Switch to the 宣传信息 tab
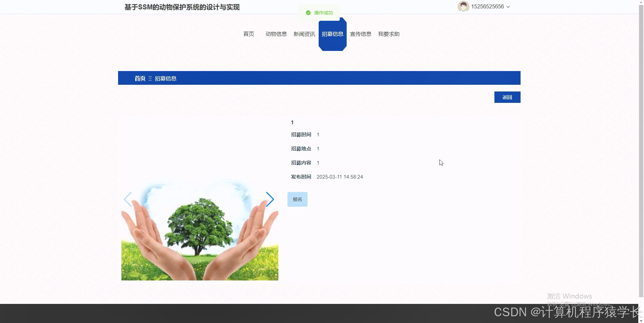Screen dimensions: 644x323 (361, 34)
